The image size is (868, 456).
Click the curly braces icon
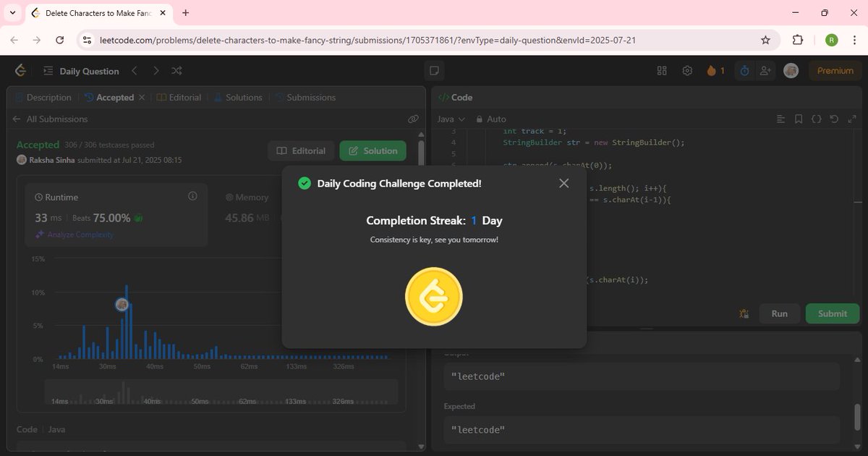(816, 119)
